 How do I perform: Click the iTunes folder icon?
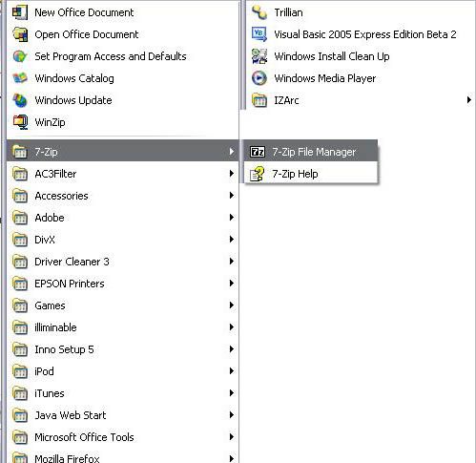click(20, 393)
